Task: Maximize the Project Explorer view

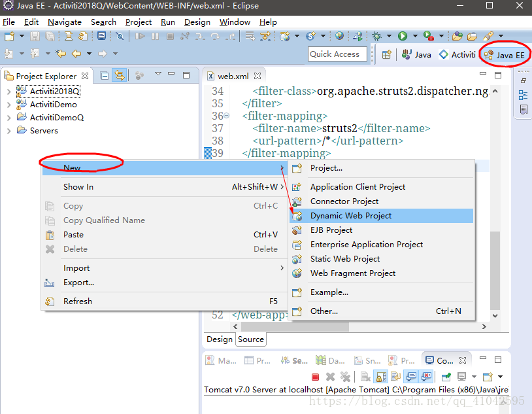Action: click(x=186, y=75)
